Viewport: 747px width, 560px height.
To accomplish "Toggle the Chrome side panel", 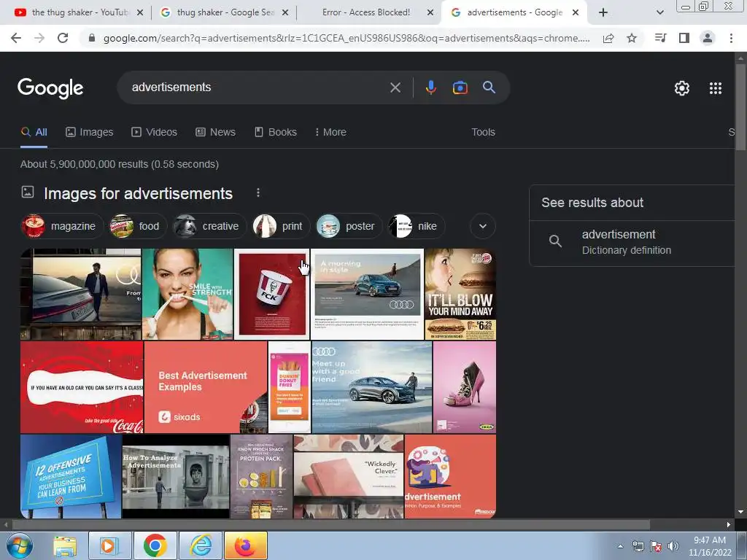I will click(x=684, y=38).
